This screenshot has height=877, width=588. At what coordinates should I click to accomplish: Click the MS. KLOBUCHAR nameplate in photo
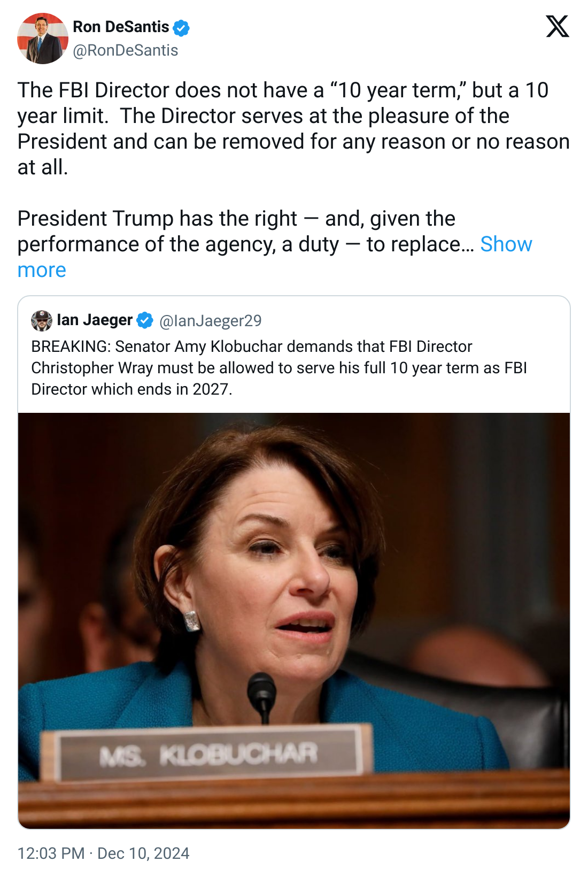click(208, 754)
